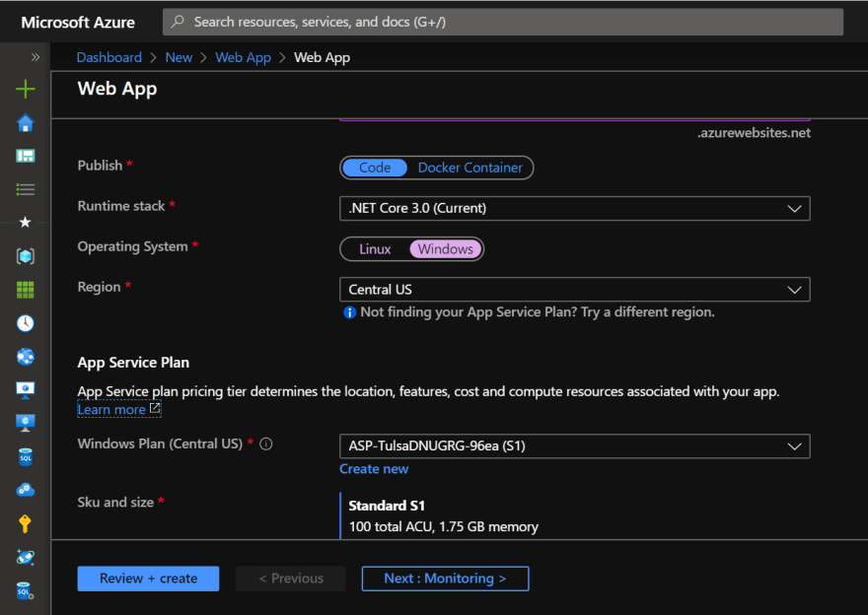Click the Previous button
The width and height of the screenshot is (868, 615).
(x=291, y=579)
